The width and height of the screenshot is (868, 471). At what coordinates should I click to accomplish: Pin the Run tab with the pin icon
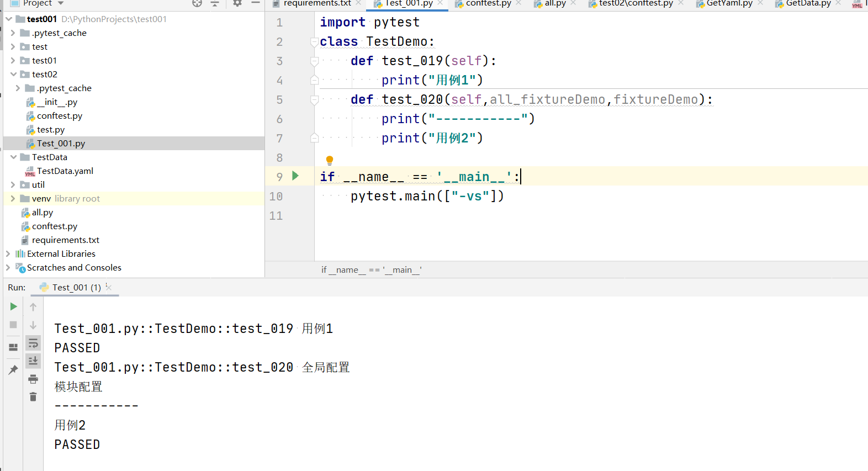point(13,369)
